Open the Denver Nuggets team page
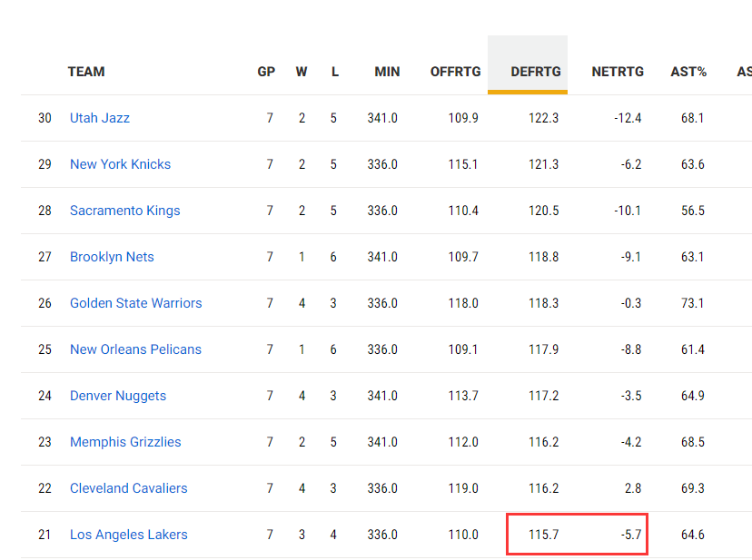The height and width of the screenshot is (560, 752). 118,396
